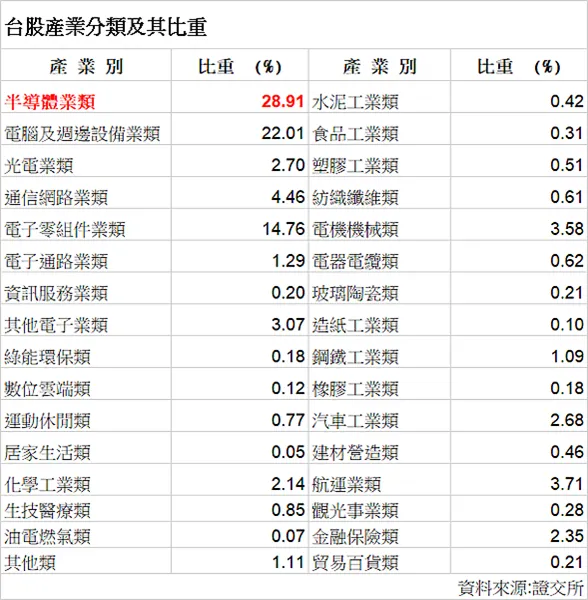This screenshot has height=600, width=588.
Task: Click the value 0.42
Action: click(567, 101)
